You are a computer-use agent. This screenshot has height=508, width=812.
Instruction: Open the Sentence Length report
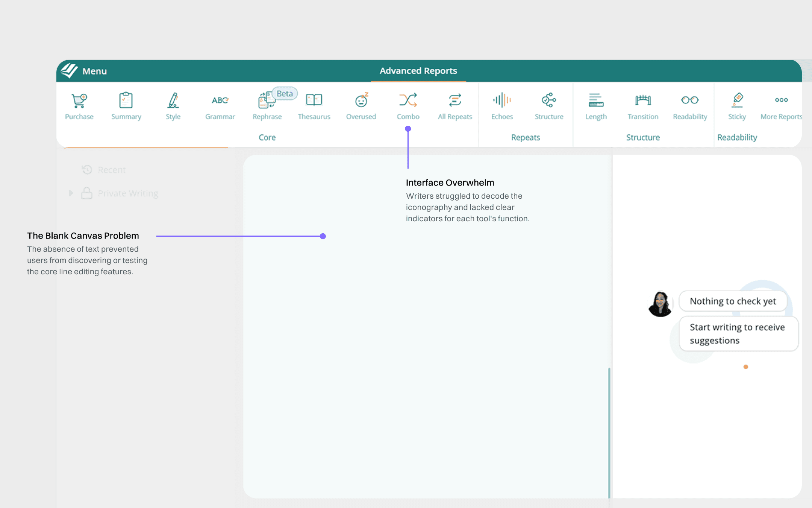(596, 106)
